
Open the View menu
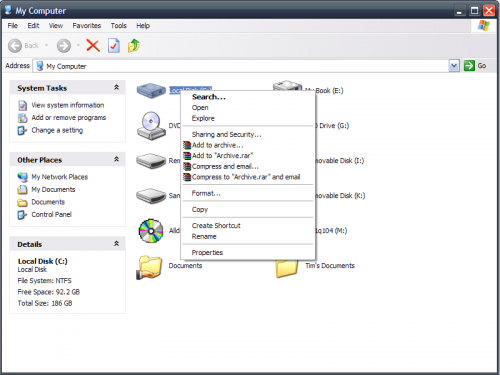coord(56,26)
